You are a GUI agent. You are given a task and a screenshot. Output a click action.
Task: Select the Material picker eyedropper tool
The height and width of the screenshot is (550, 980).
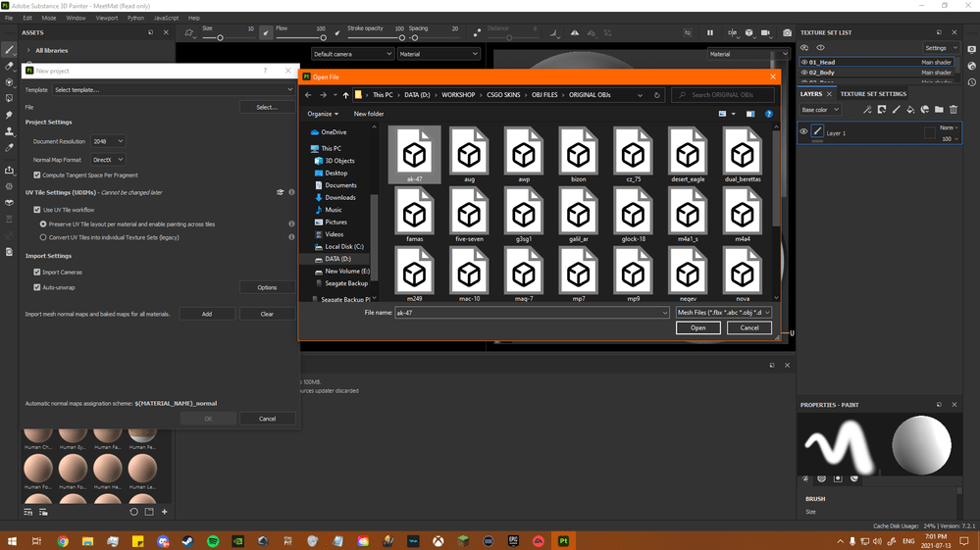tap(9, 148)
